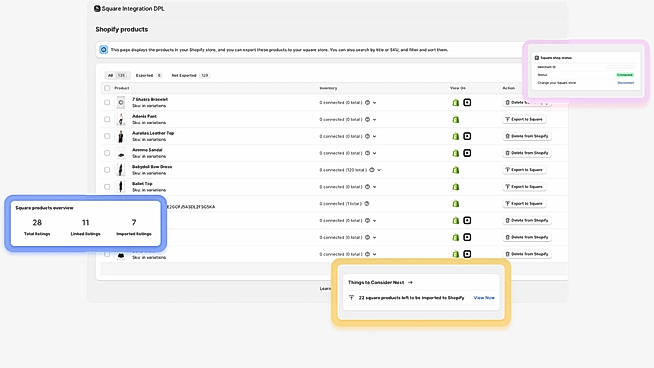
Task: Click the Shopify bag icon for Aremno Sandal
Action: (455, 153)
